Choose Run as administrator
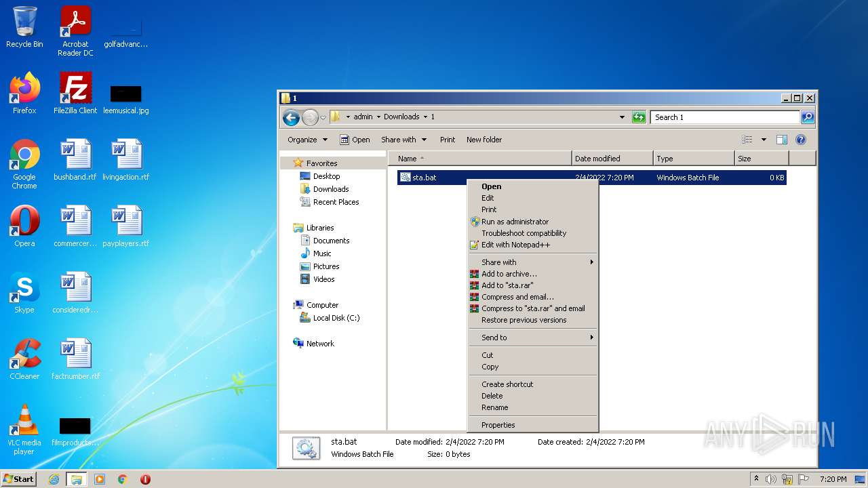 pos(533,222)
